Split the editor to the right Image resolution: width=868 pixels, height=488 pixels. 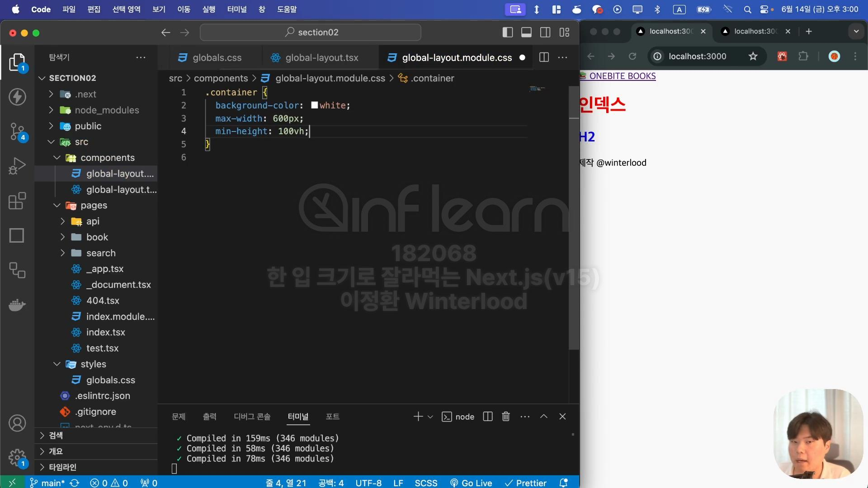tap(544, 57)
